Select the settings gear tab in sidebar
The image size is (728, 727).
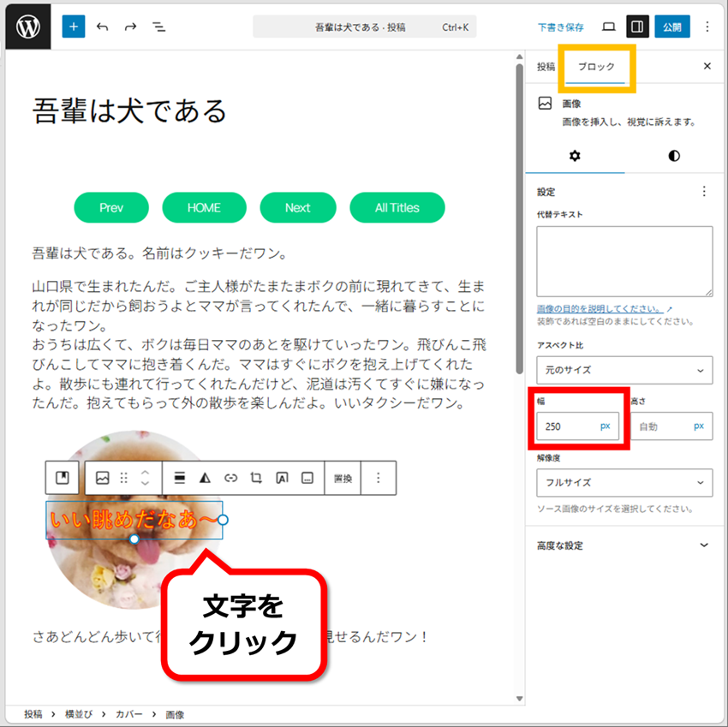coord(575,156)
